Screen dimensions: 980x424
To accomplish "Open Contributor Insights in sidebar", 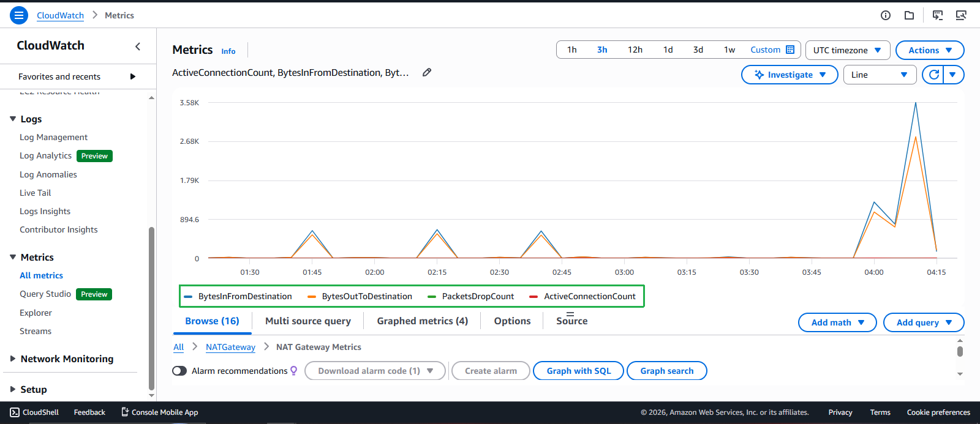I will 58,229.
